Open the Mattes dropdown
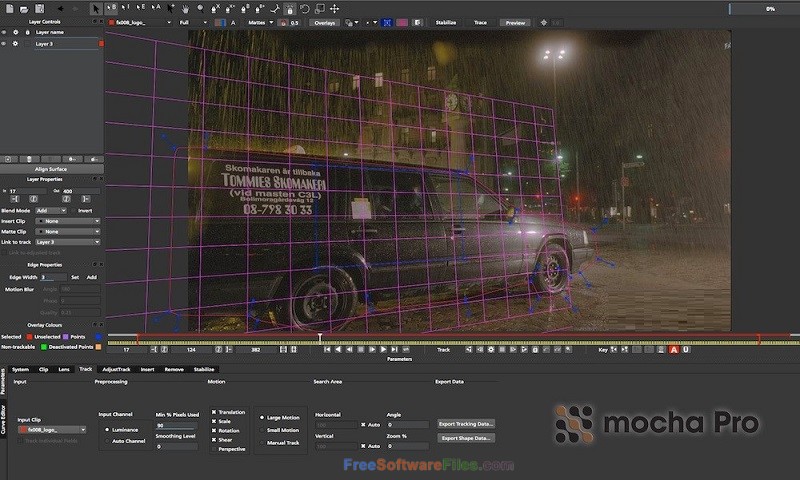This screenshot has width=800, height=480. pos(261,22)
